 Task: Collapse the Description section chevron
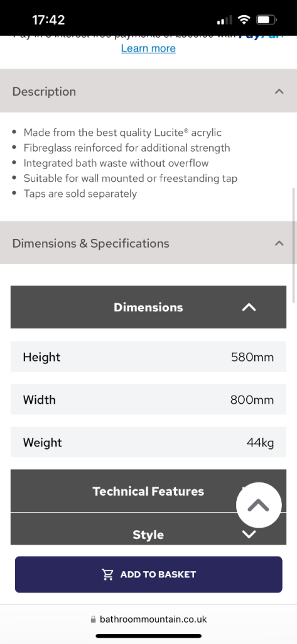279,91
